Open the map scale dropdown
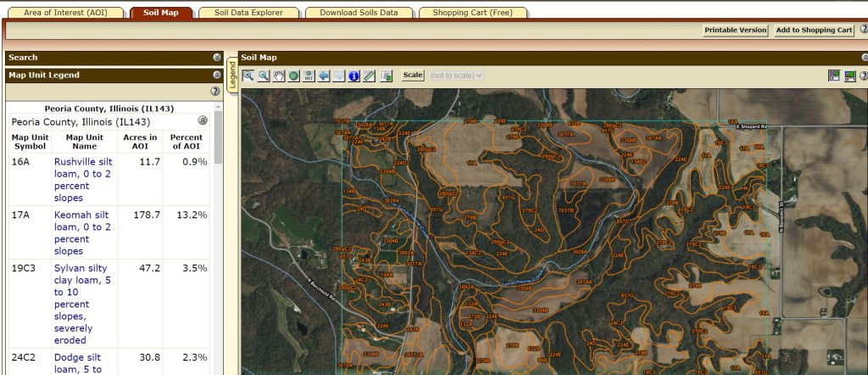The width and height of the screenshot is (868, 375). pyautogui.click(x=456, y=76)
